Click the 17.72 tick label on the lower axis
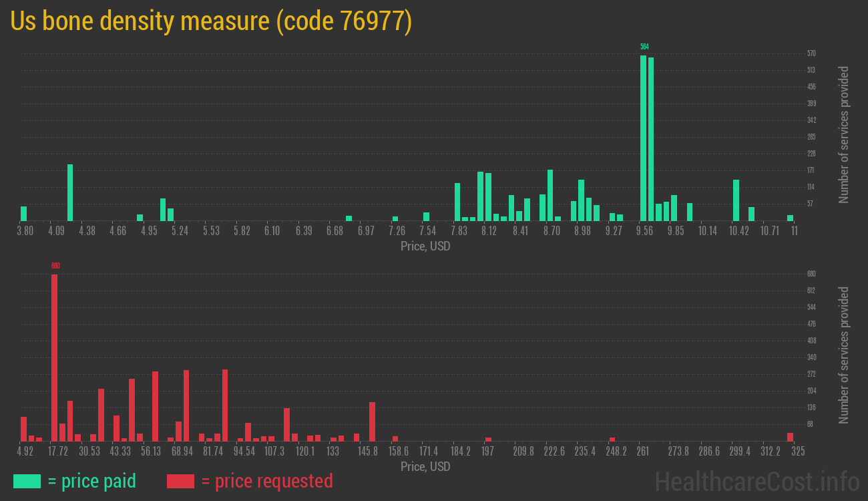868x501 pixels. [58, 452]
